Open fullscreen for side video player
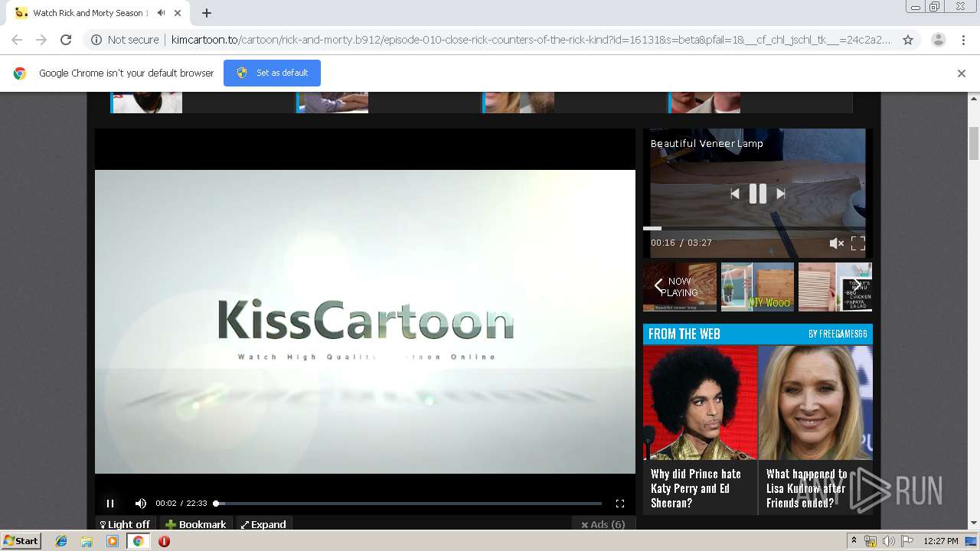980x551 pixels. pyautogui.click(x=858, y=243)
